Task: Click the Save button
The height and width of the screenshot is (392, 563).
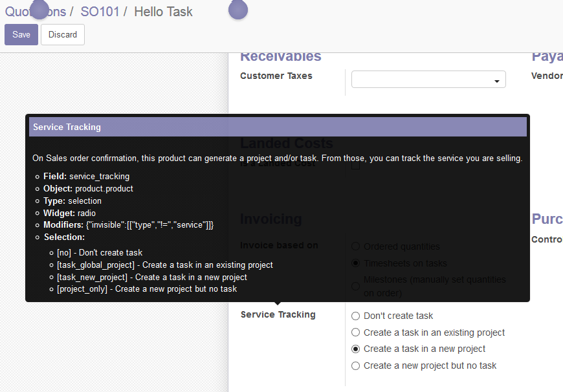Action: click(21, 35)
